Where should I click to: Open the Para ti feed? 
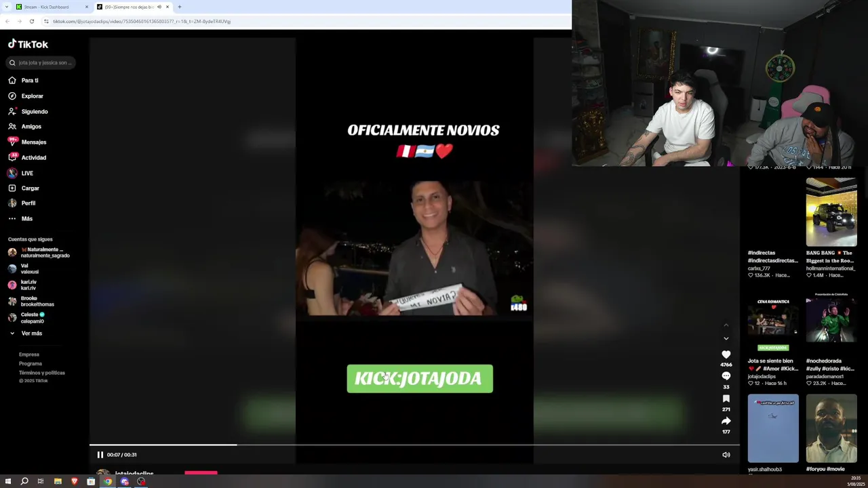(x=30, y=80)
